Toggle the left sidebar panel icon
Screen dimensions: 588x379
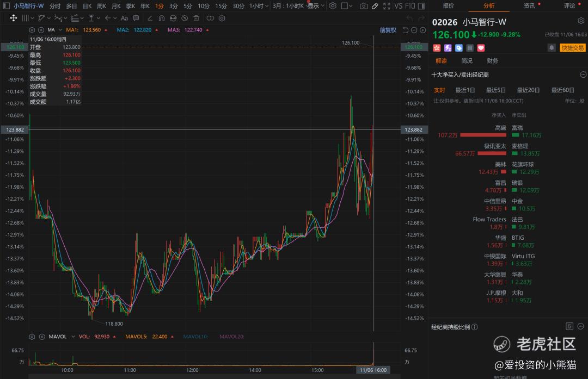(x=7, y=6)
